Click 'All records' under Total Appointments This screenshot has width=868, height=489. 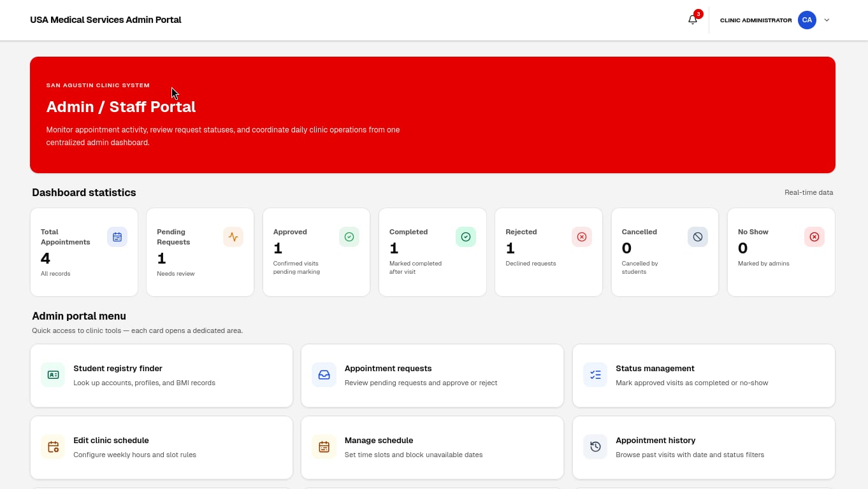click(x=55, y=274)
